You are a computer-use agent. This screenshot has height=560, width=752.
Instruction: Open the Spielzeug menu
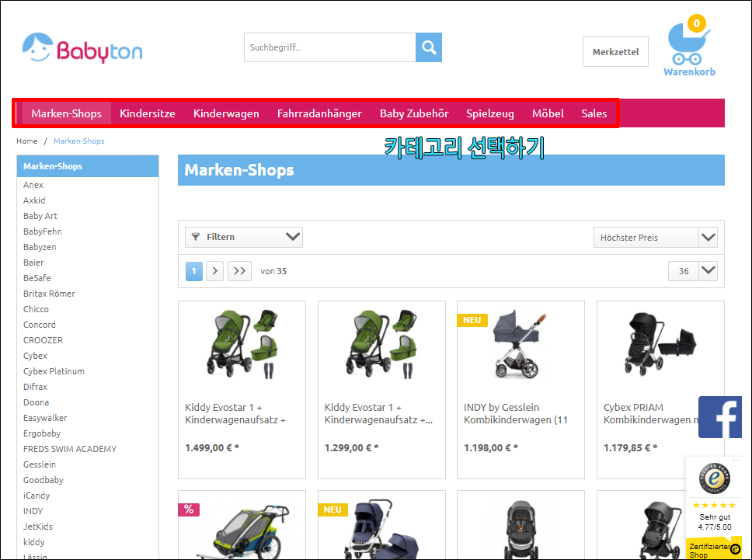pyautogui.click(x=490, y=113)
